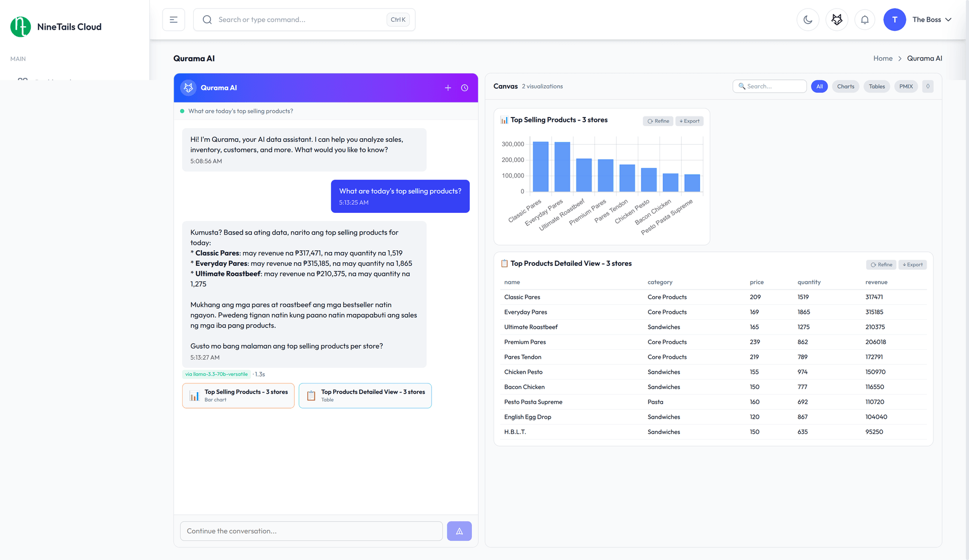
Task: Select the diamond icon filter next to PMIX
Action: coord(928,86)
